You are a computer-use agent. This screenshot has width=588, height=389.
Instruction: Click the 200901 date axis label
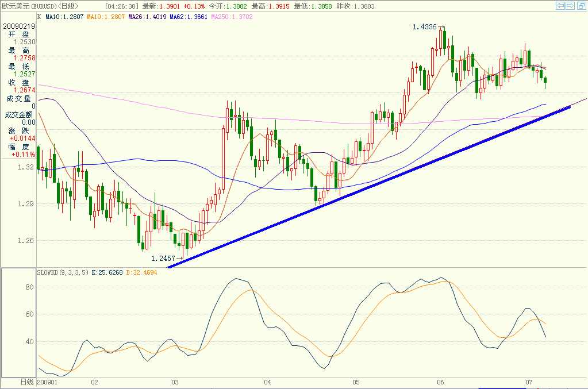[x=47, y=382]
